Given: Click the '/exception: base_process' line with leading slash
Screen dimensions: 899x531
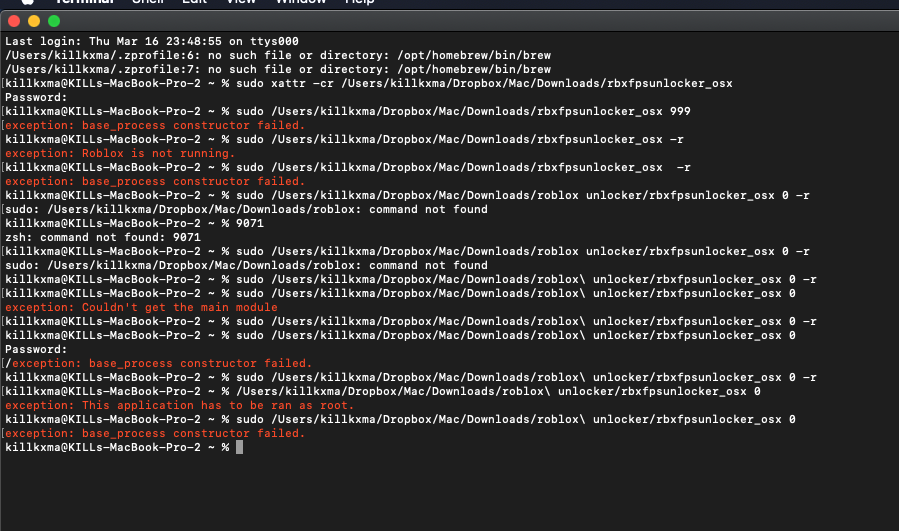Looking at the screenshot, I should point(159,363).
